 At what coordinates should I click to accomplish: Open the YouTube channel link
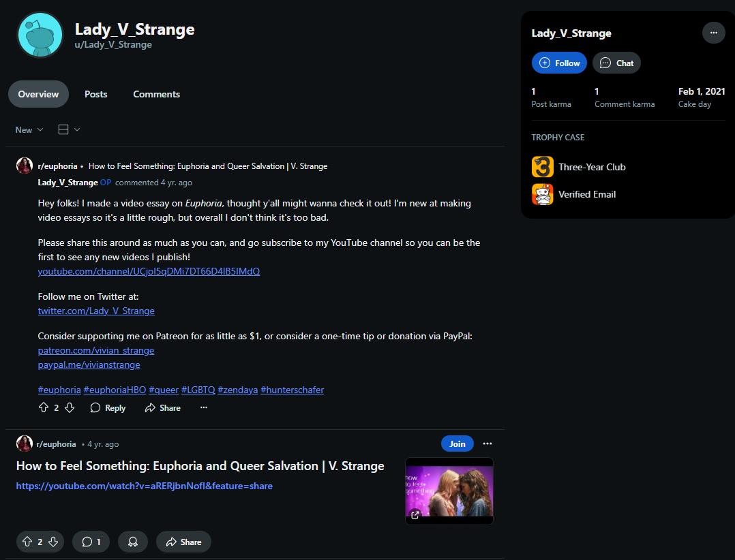[149, 271]
